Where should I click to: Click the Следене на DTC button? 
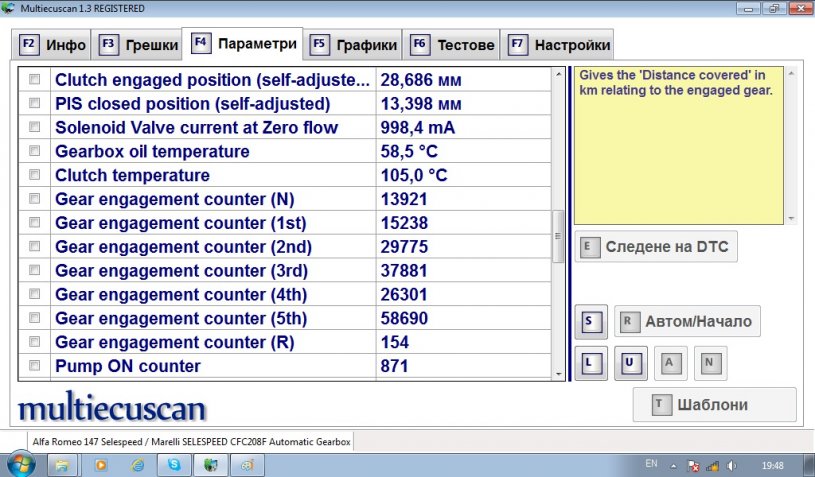pos(656,247)
